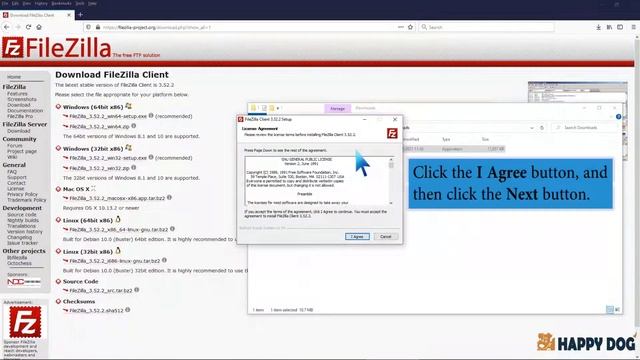Click the license text scrollbar down arrow
The width and height of the screenshot is (640, 360).
click(x=391, y=203)
